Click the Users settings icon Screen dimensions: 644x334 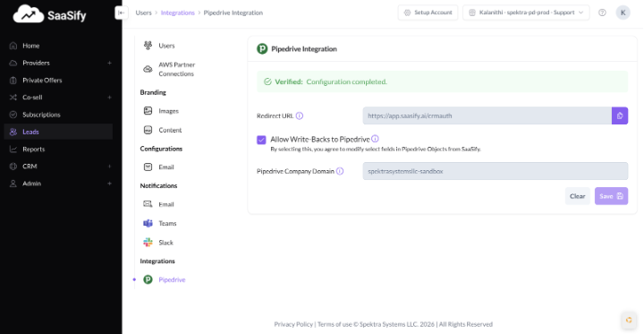[148, 46]
